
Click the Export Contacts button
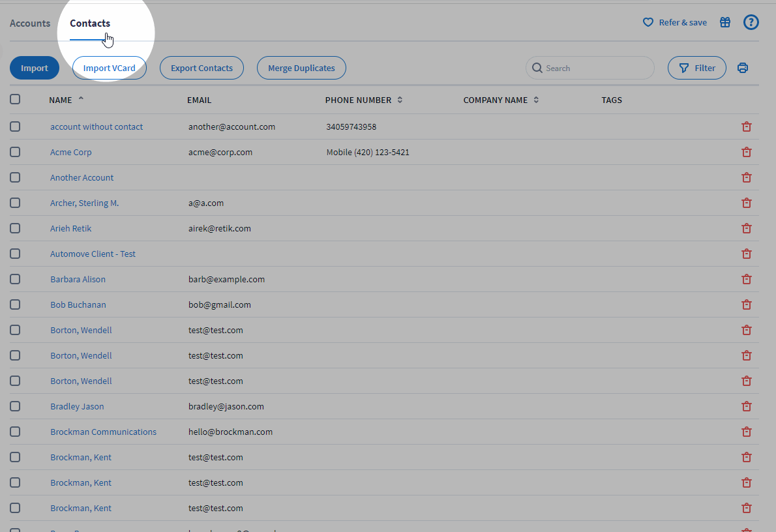201,68
